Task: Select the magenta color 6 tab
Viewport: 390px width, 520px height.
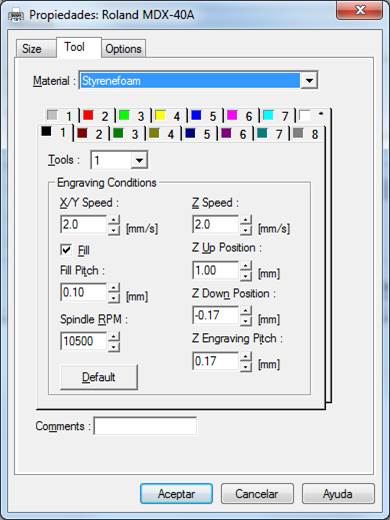Action: click(241, 116)
